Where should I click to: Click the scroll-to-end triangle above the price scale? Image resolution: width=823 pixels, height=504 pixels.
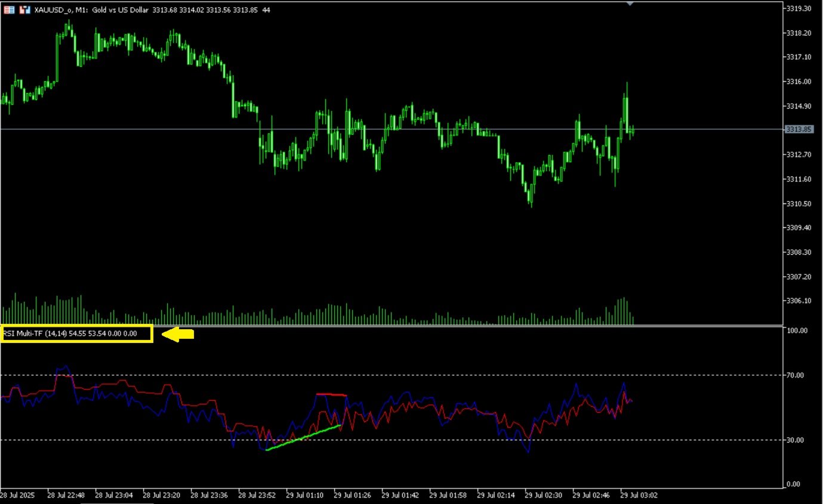pyautogui.click(x=630, y=3)
